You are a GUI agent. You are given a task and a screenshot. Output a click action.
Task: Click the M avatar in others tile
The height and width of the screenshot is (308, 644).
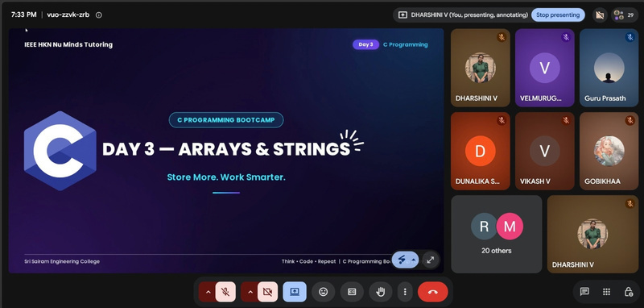coord(510,227)
